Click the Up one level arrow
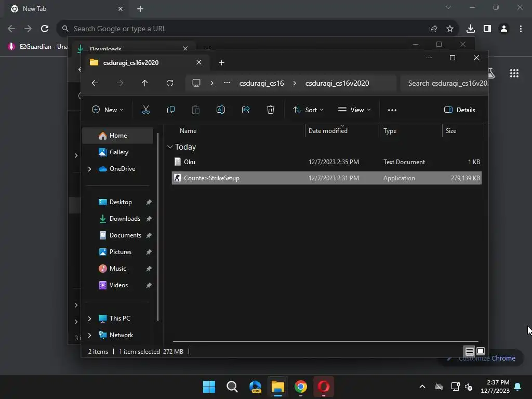 click(x=144, y=83)
